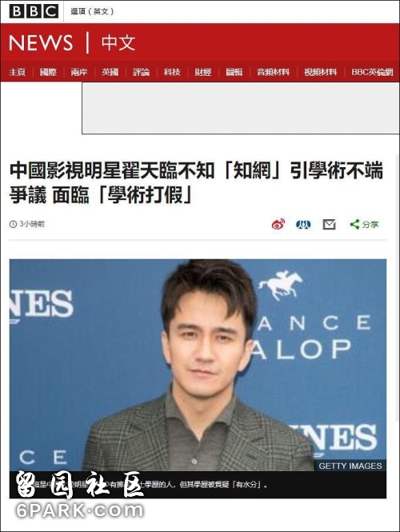Go to the 財經 section
The width and height of the screenshot is (400, 532).
point(203,72)
